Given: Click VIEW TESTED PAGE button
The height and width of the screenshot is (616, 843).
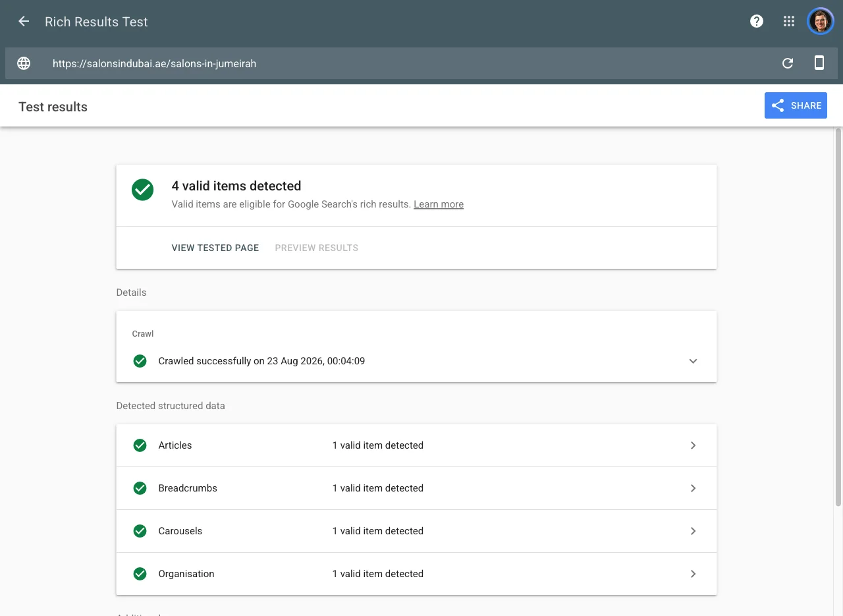Looking at the screenshot, I should [215, 248].
